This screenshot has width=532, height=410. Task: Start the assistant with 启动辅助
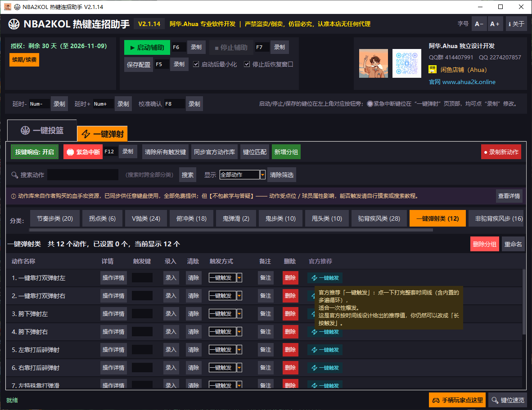147,48
